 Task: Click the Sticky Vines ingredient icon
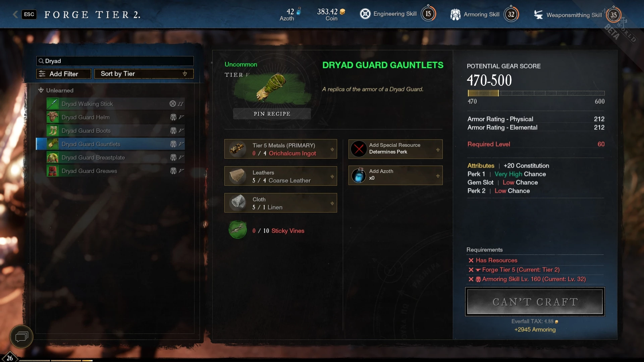coord(238,230)
